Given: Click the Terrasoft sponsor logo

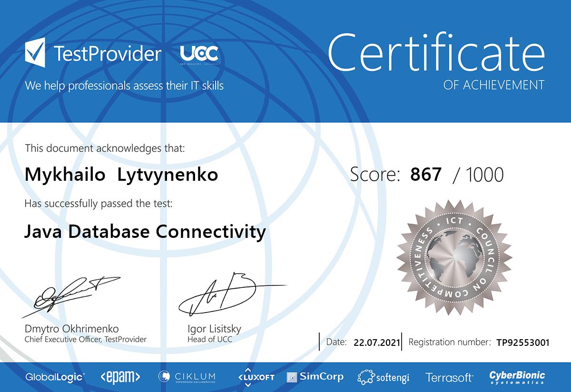Looking at the screenshot, I should 449,378.
